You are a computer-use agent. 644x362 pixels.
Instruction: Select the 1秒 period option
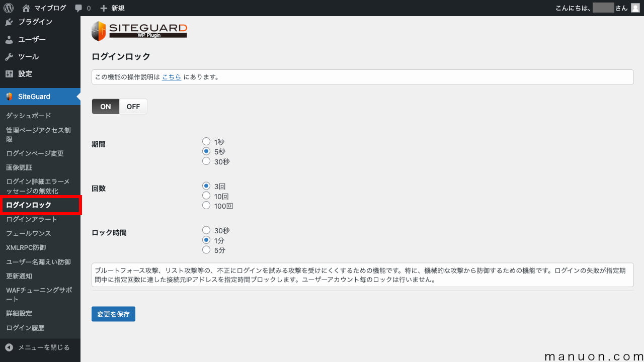point(206,142)
